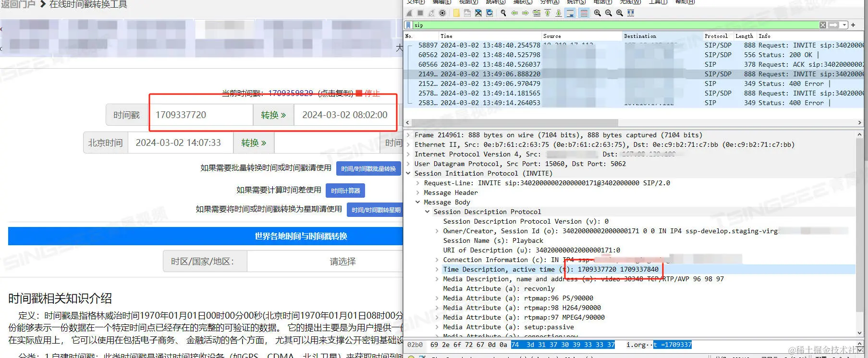This screenshot has width=868, height=358.
Task: Open the 分析(A) Analyze menu
Action: [550, 2]
